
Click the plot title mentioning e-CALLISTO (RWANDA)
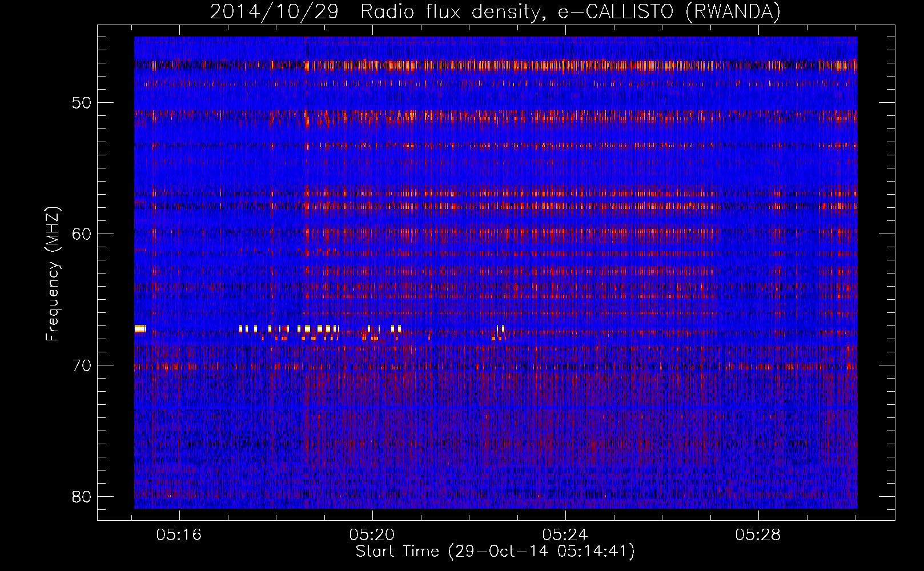[495, 11]
